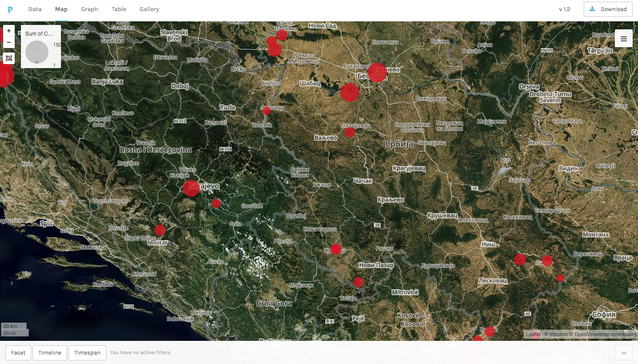This screenshot has width=638, height=364.
Task: Open the map layers hamburger menu
Action: point(624,39)
